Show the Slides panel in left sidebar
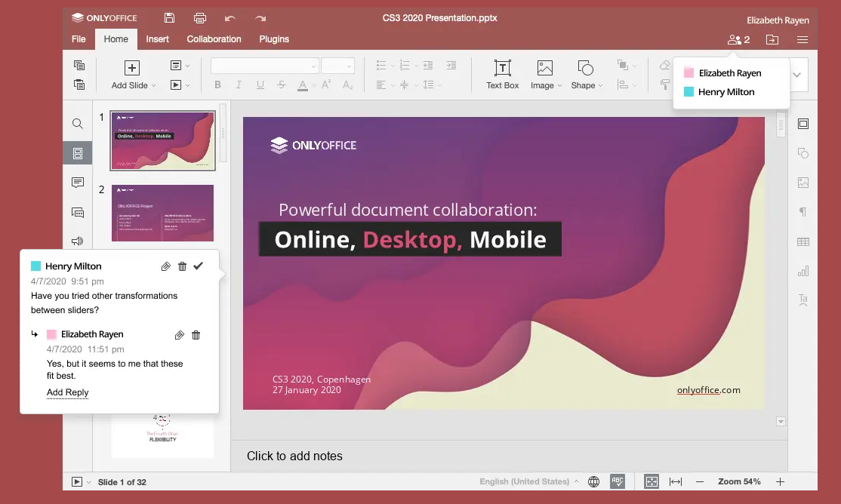Image resolution: width=841 pixels, height=504 pixels. click(78, 153)
